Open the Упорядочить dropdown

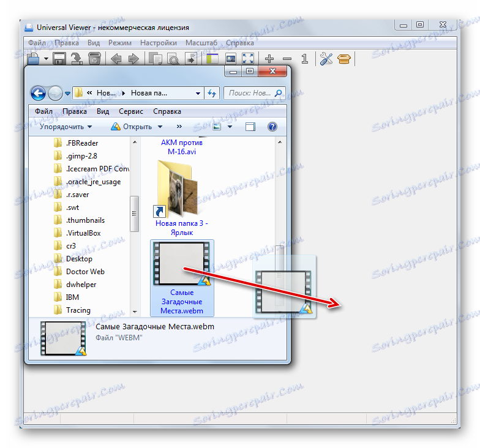[x=66, y=127]
